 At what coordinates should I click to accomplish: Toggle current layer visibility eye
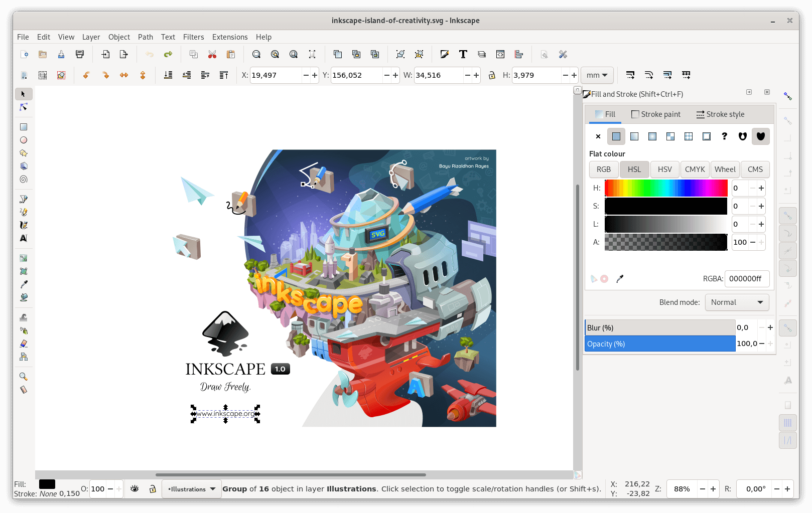(x=134, y=488)
